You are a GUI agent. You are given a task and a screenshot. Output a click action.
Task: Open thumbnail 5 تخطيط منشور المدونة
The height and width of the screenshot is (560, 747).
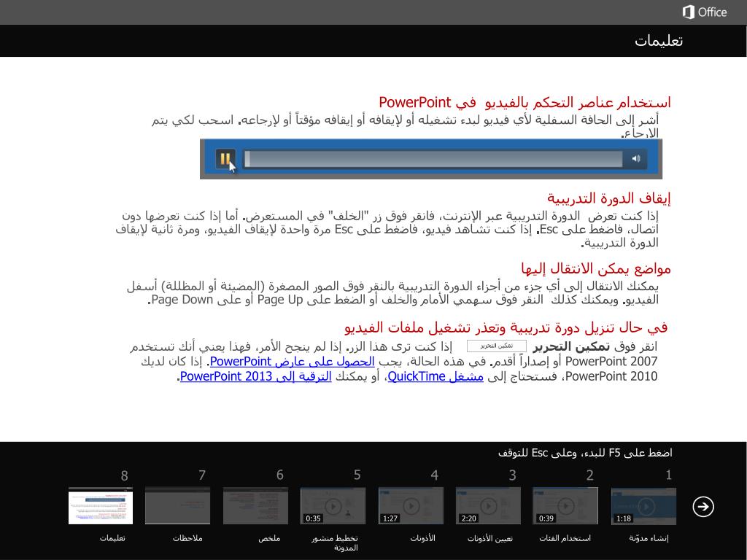coord(333,506)
